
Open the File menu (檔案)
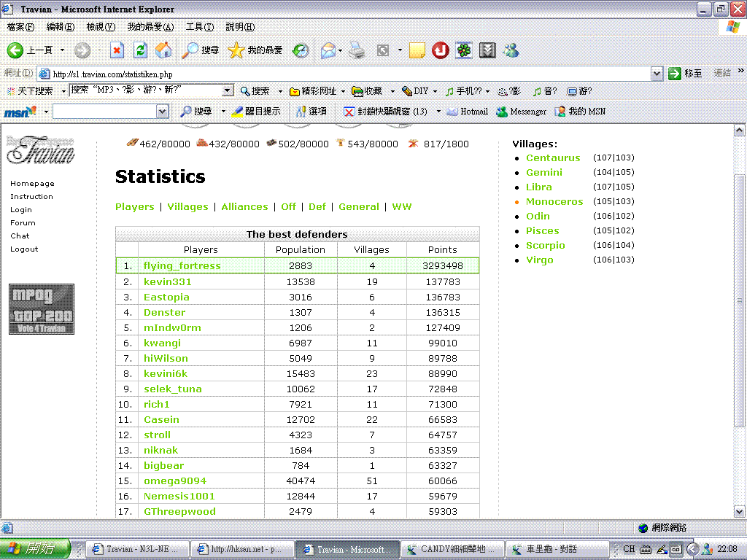[x=20, y=27]
